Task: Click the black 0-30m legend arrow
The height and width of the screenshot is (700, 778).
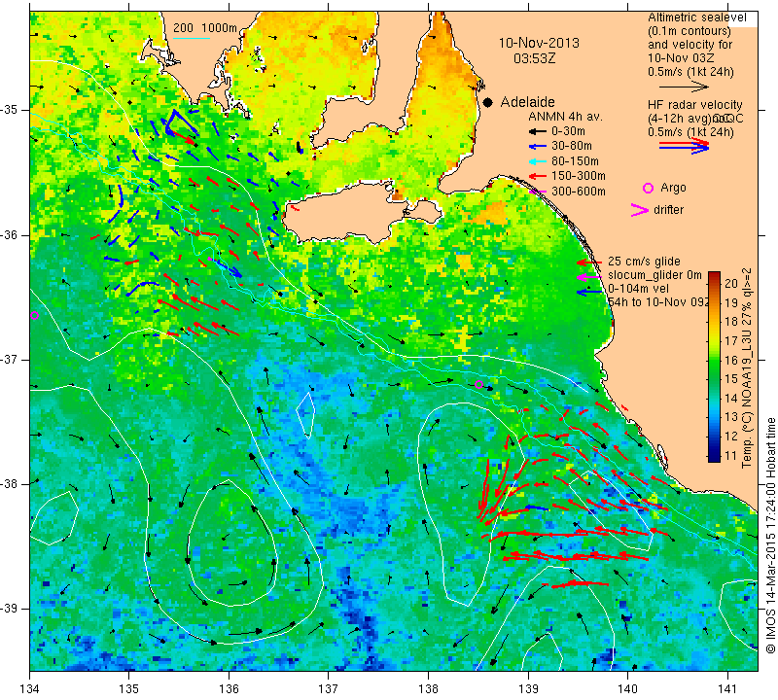Action: tap(538, 131)
